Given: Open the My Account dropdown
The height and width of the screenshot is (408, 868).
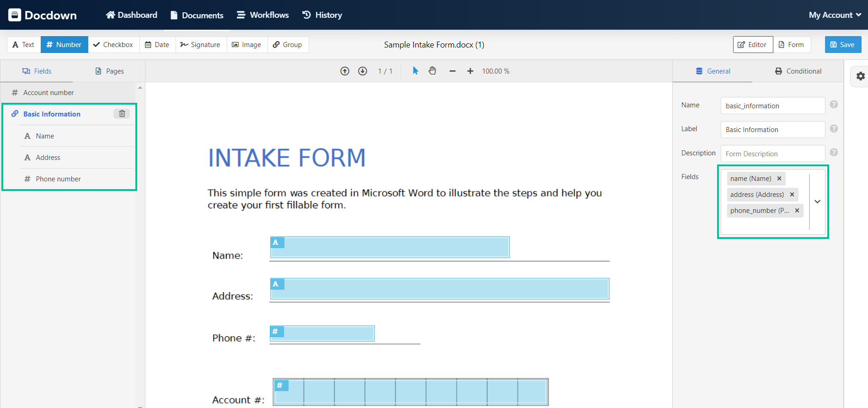Looking at the screenshot, I should [835, 15].
